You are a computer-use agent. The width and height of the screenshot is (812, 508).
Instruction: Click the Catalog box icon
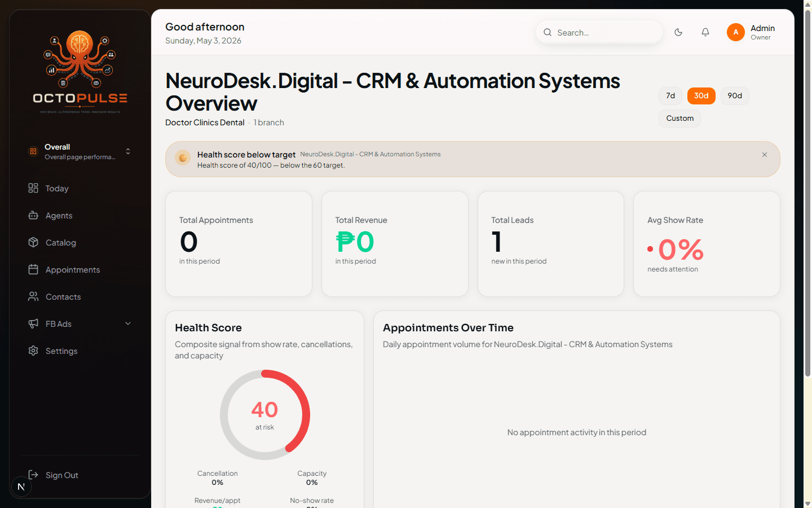[x=33, y=242]
